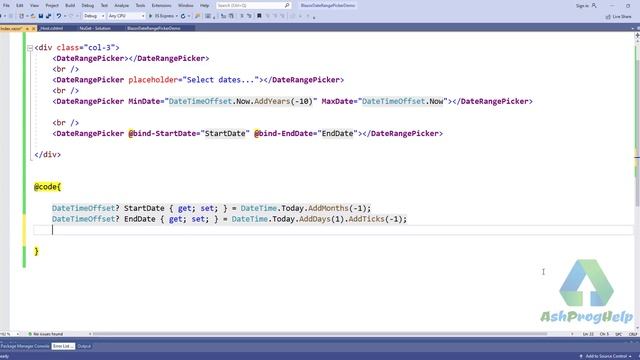Click the search magnifier icon
640x360 pixels.
point(287,5)
